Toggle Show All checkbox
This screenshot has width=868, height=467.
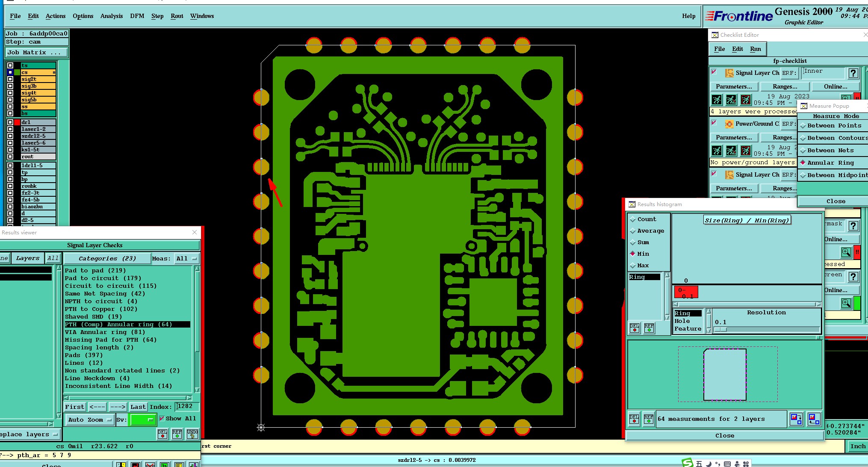click(x=162, y=419)
